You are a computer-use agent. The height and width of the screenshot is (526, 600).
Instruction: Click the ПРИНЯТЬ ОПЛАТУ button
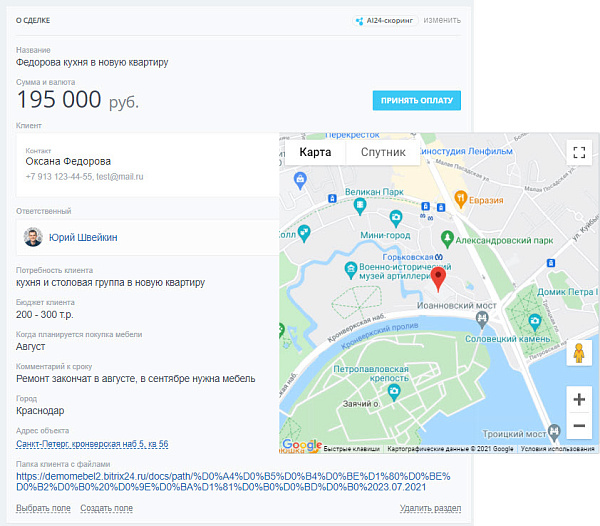[417, 101]
